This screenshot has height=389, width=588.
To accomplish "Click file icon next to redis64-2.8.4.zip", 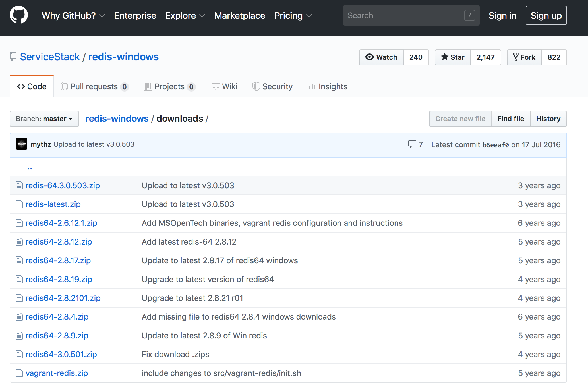I will coord(19,317).
